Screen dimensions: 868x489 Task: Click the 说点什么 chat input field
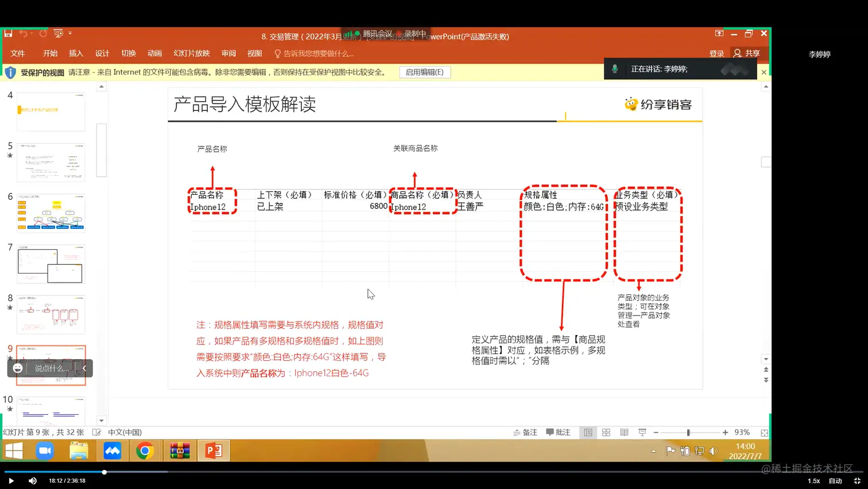(52, 368)
